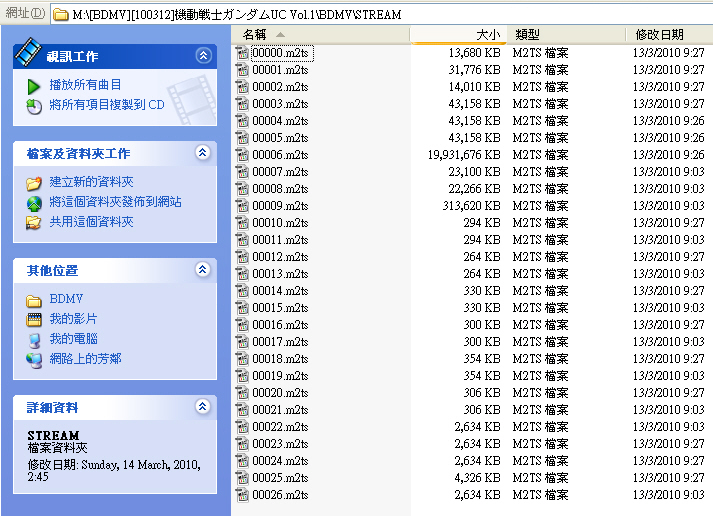Click the new folder icon beside 建立新的資料夾

(34, 183)
